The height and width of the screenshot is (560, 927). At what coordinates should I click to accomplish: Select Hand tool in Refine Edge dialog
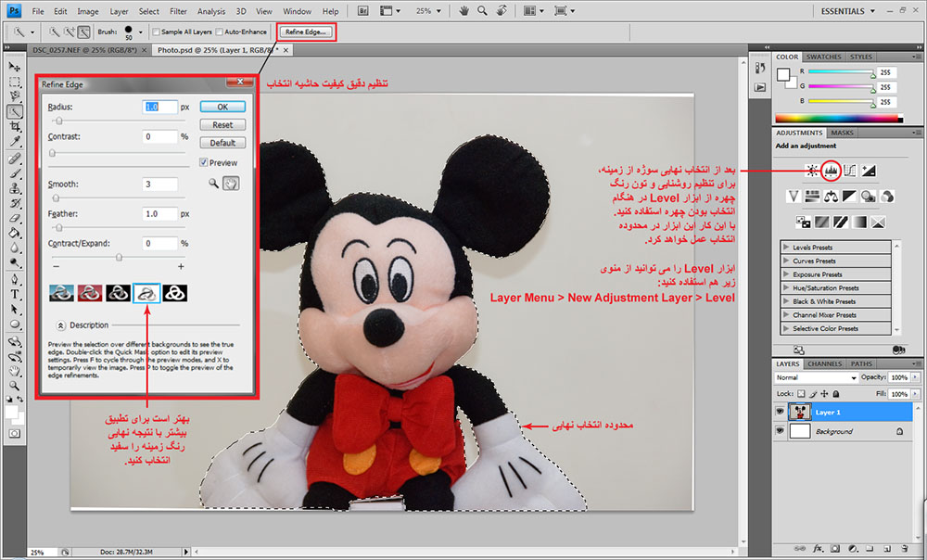pos(231,184)
